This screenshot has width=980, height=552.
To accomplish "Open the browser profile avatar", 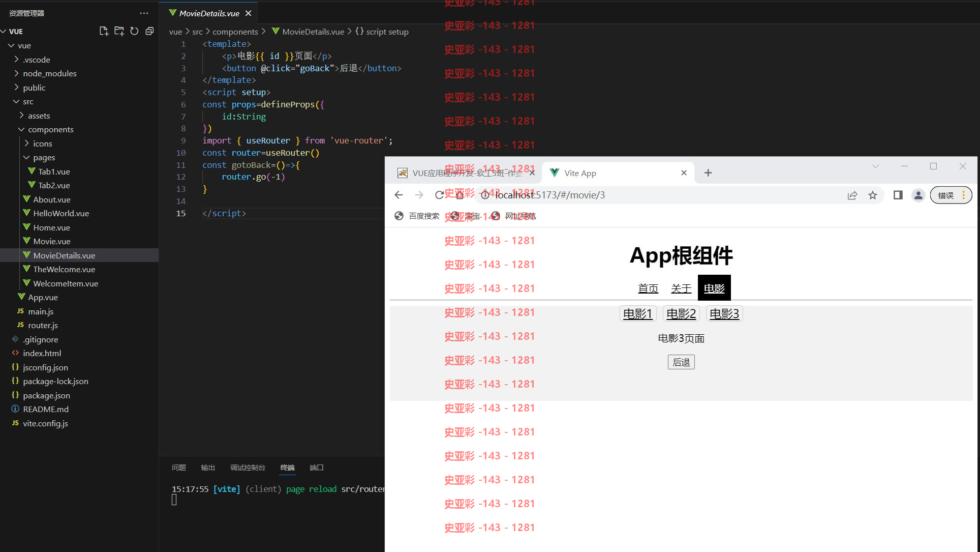I will pyautogui.click(x=918, y=195).
